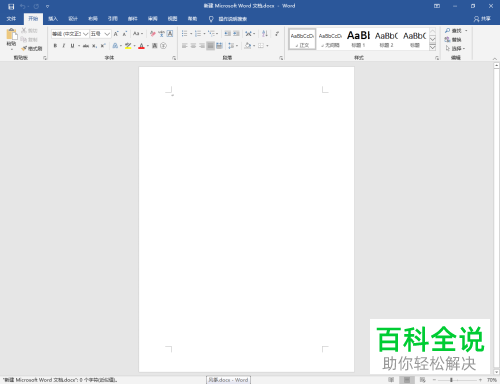Open the File tab
The height and width of the screenshot is (384, 500).
(x=11, y=19)
